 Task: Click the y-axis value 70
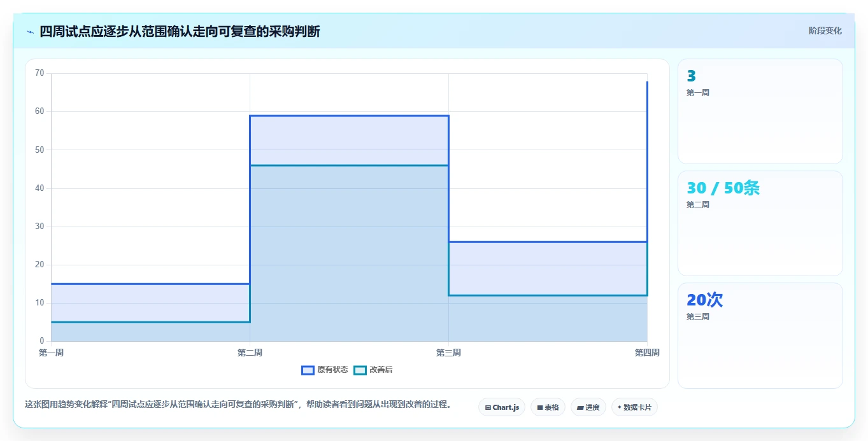39,73
